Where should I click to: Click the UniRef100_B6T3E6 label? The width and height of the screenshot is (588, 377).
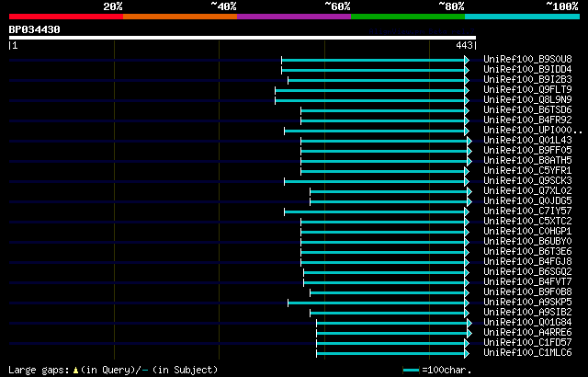pos(527,252)
